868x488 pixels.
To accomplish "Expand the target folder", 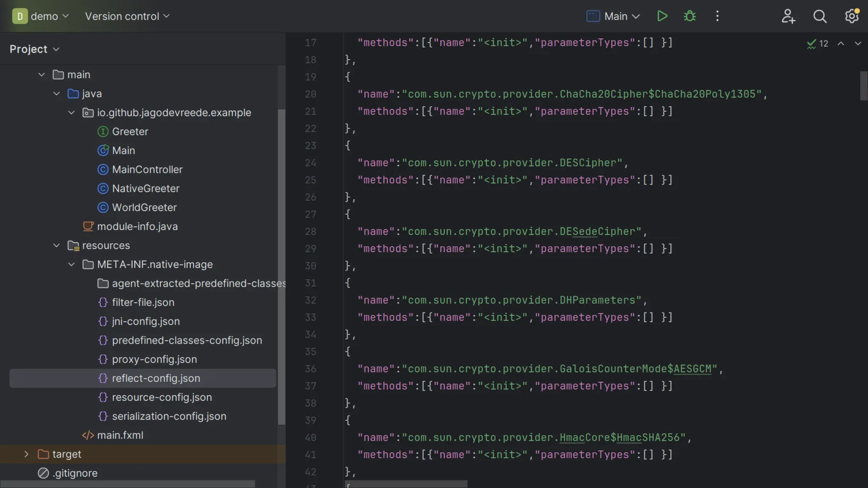I will [x=26, y=454].
